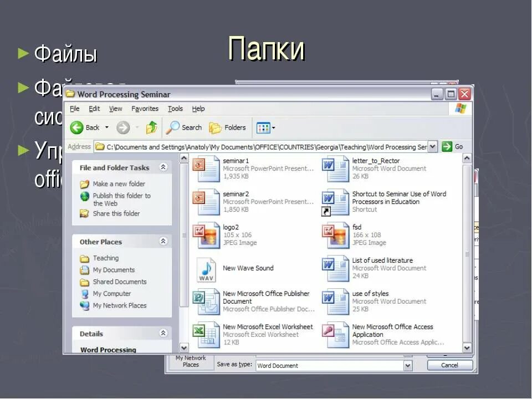
Task: Go to Teaching folder link
Action: (106, 258)
